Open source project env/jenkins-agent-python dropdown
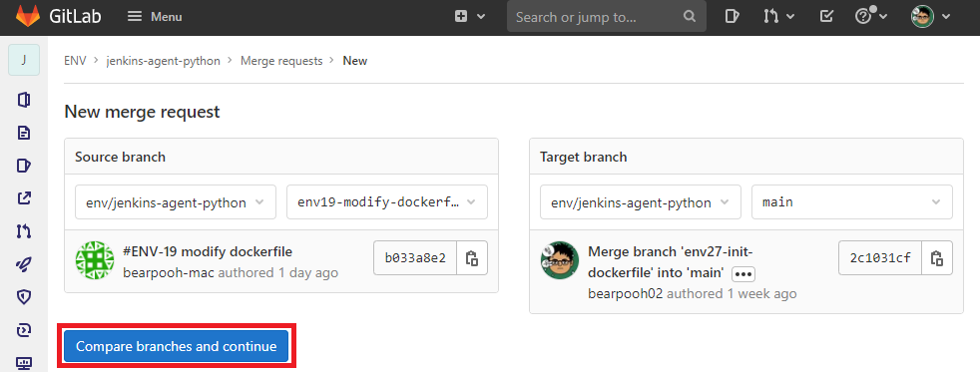Screen dimensions: 980x372 [176, 202]
